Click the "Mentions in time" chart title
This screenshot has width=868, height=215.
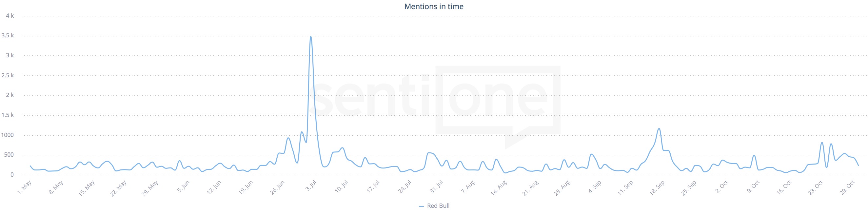pyautogui.click(x=434, y=7)
